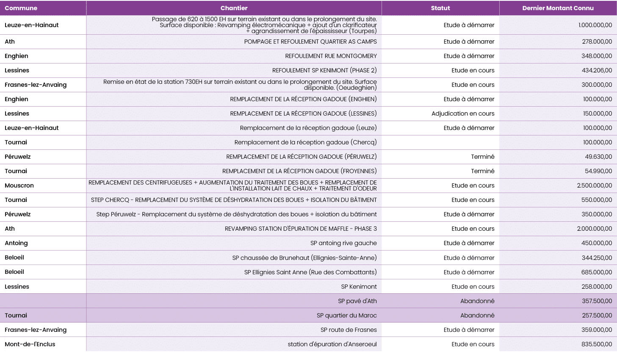Image resolution: width=617 pixels, height=364 pixels.
Task: Select the REFOULEMENT RUE MONTGOMERY cell
Action: pyautogui.click(x=331, y=56)
